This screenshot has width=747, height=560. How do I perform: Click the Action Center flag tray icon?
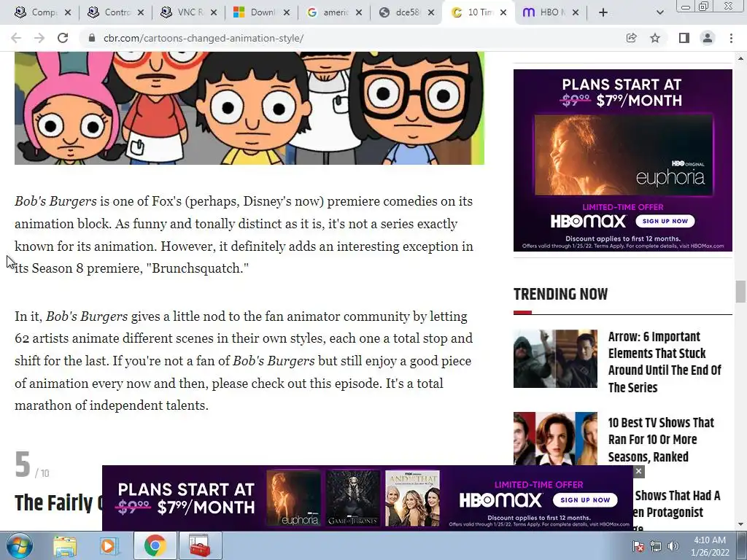(x=638, y=546)
